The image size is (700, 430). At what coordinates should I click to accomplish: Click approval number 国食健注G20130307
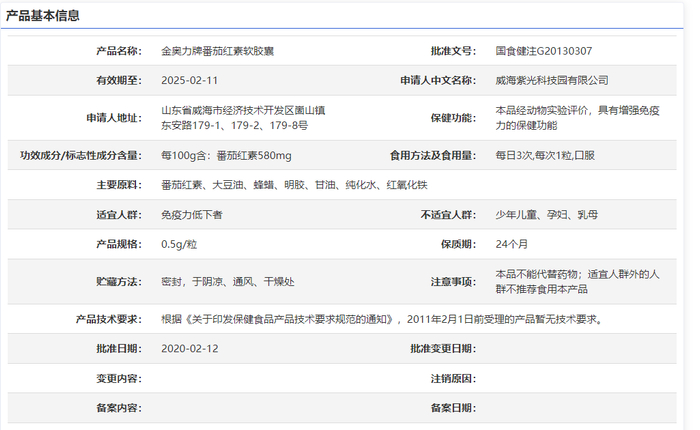(544, 51)
